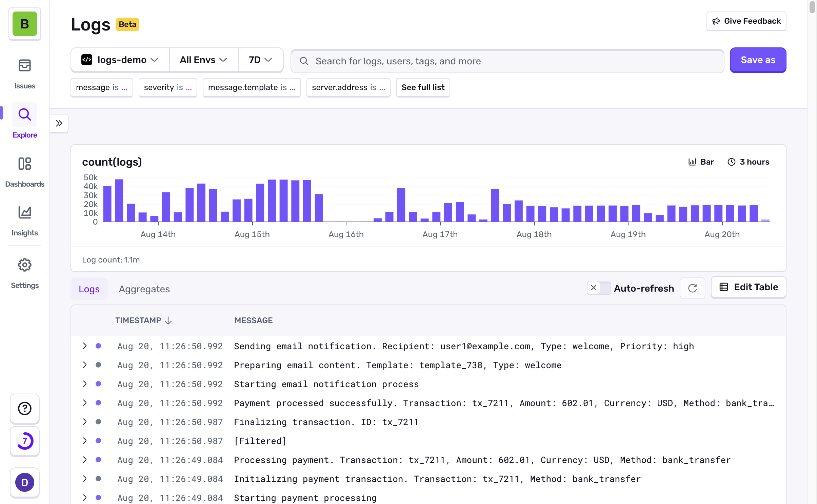
Task: Click the Save as button
Action: pos(758,60)
